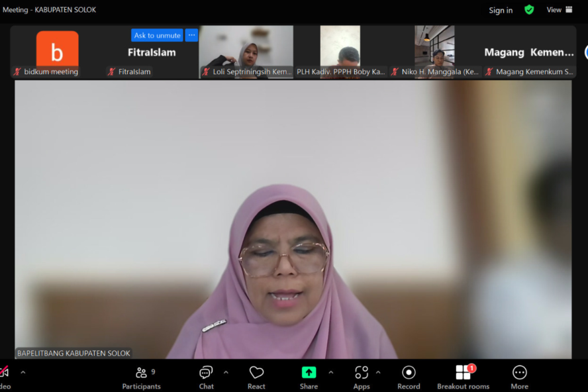Viewport: 588px width, 392px height.
Task: Select Loli Septriningsih's video thumbnail
Action: click(x=246, y=51)
